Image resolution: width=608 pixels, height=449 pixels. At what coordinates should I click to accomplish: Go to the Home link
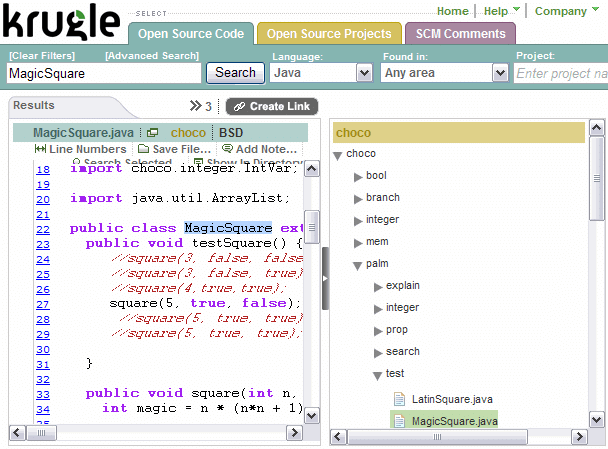click(453, 11)
